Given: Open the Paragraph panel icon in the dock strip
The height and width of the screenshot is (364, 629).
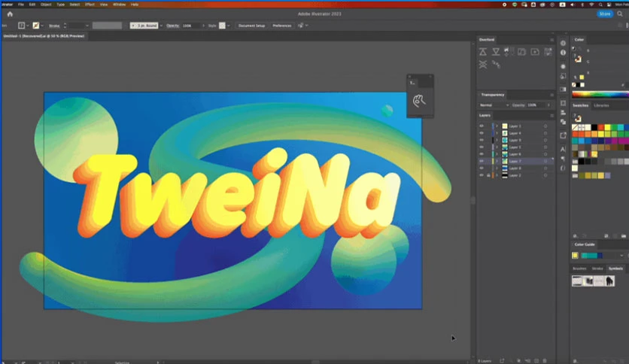Looking at the screenshot, I should 564,159.
